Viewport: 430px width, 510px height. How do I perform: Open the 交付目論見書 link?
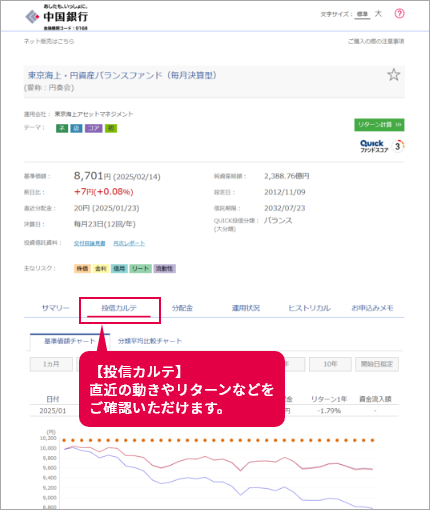click(x=90, y=243)
